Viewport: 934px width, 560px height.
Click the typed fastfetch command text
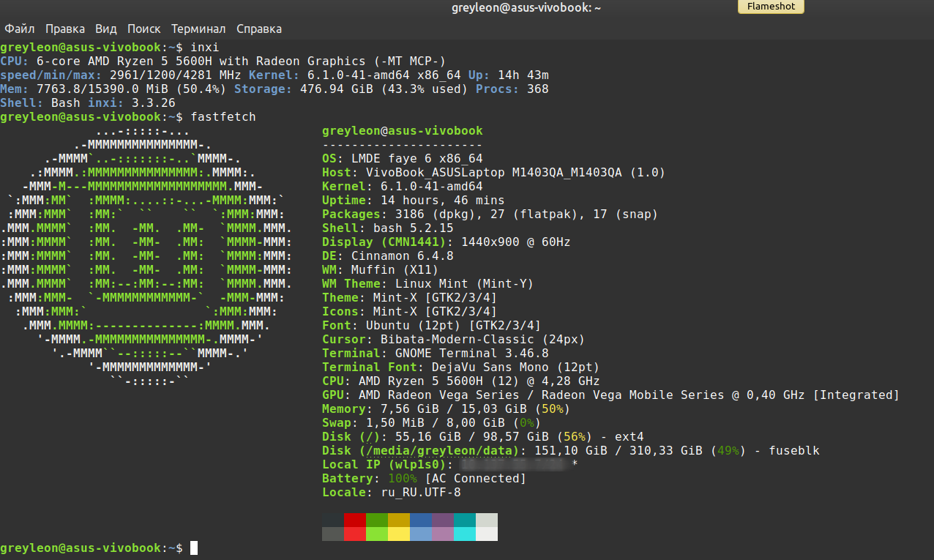click(223, 117)
